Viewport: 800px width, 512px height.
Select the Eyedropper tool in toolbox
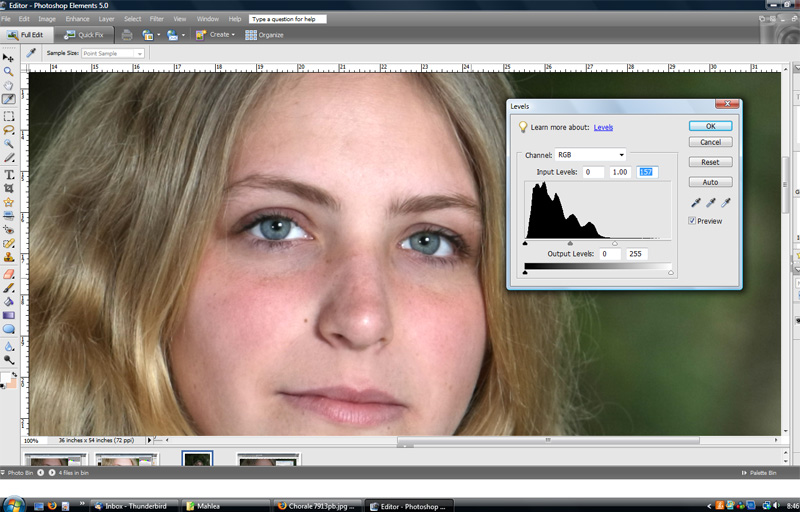(8, 99)
